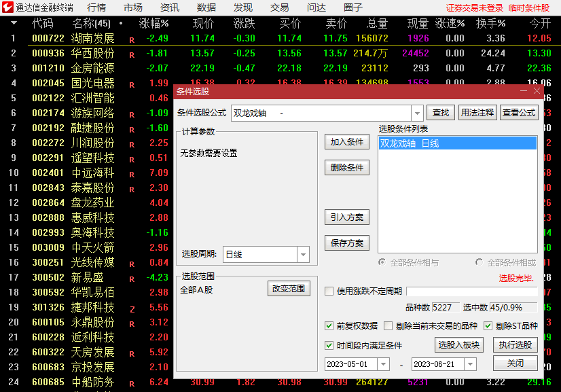561x392 pixels.
Task: Click the 执行选股 button
Action: tap(515, 344)
